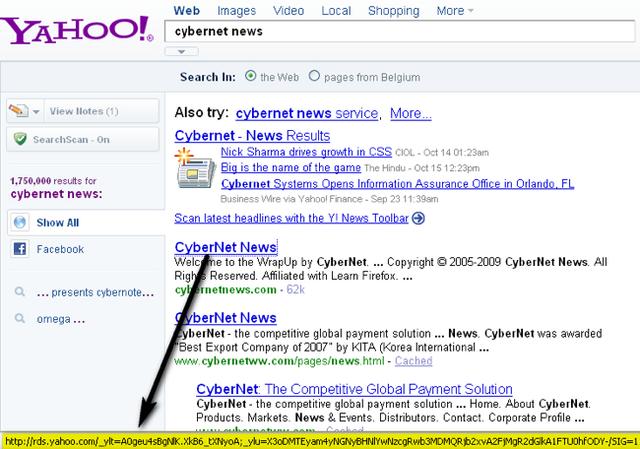Click Cached link next to cybernetww.com/pages/news.html
This screenshot has height=449, width=640.
[413, 361]
